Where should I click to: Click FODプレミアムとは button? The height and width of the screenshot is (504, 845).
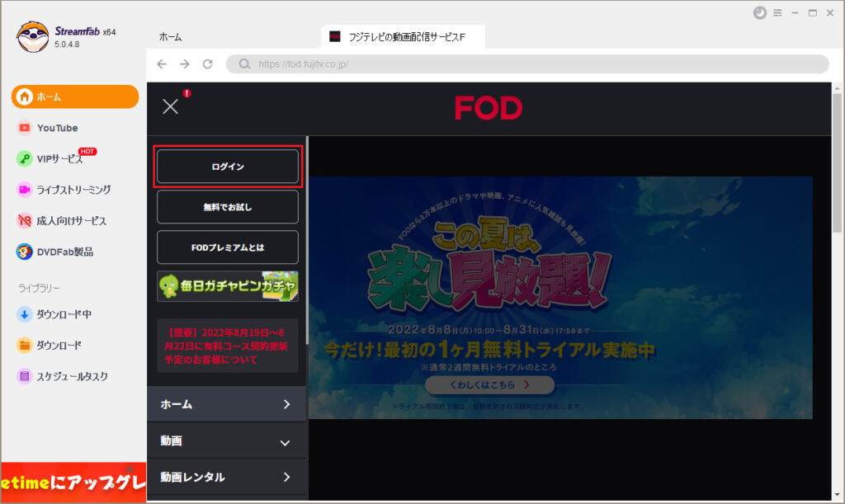point(228,247)
